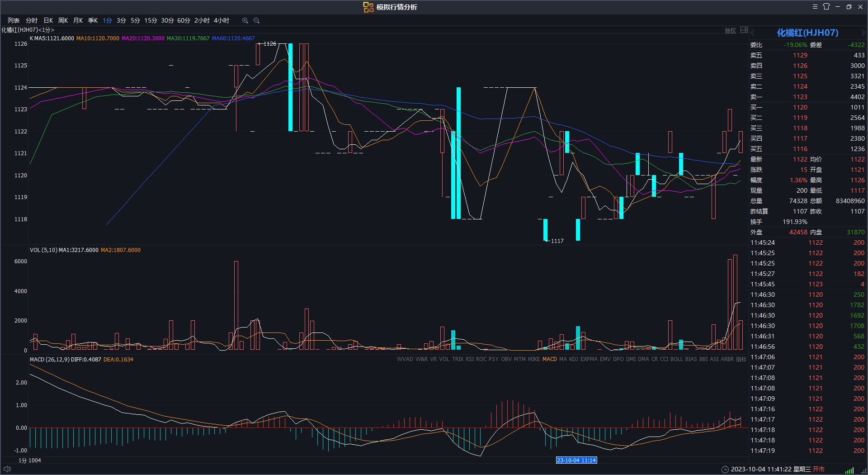Switch to 周K weekly chart
The width and height of the screenshot is (868, 475).
[x=63, y=20]
